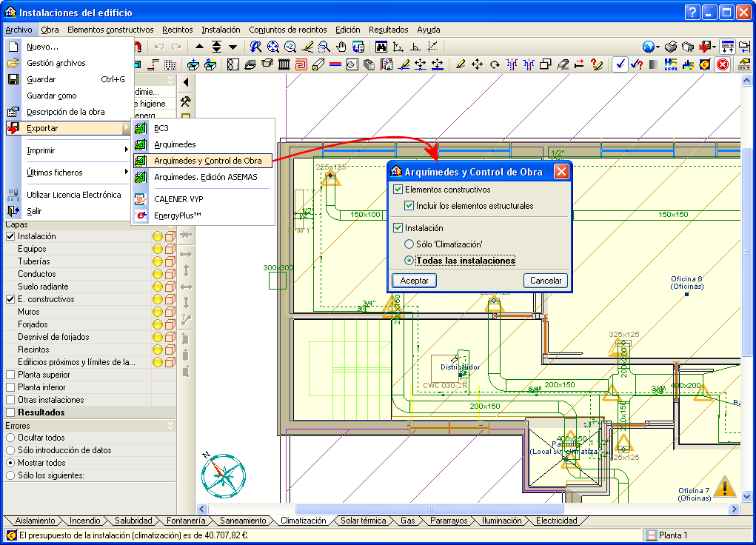Toggle yellow visibility light for Tuberías layer
This screenshot has width=756, height=545.
157,261
